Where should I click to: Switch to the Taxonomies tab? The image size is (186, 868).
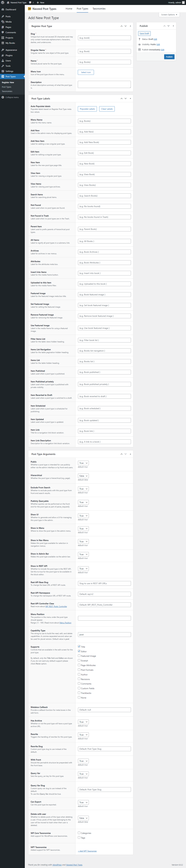pyautogui.click(x=99, y=9)
